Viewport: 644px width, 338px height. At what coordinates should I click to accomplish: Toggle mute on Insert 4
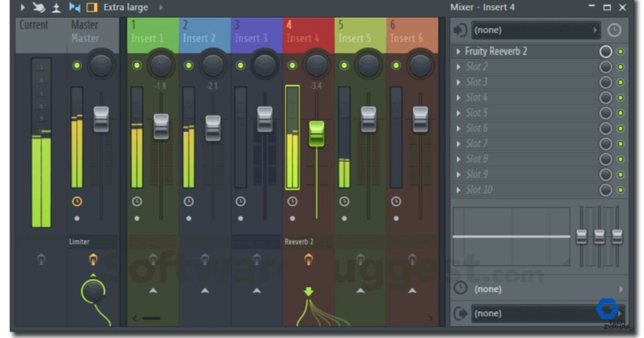click(x=292, y=65)
